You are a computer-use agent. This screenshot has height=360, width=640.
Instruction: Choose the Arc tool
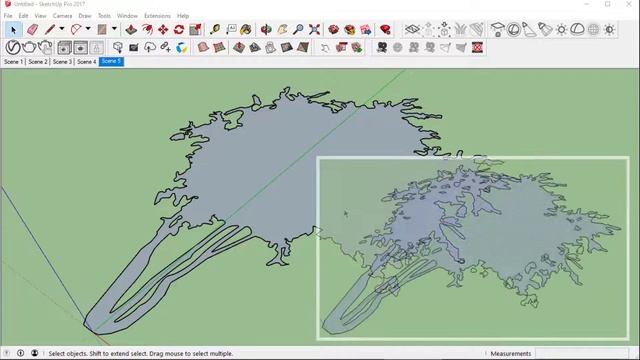pyautogui.click(x=76, y=29)
